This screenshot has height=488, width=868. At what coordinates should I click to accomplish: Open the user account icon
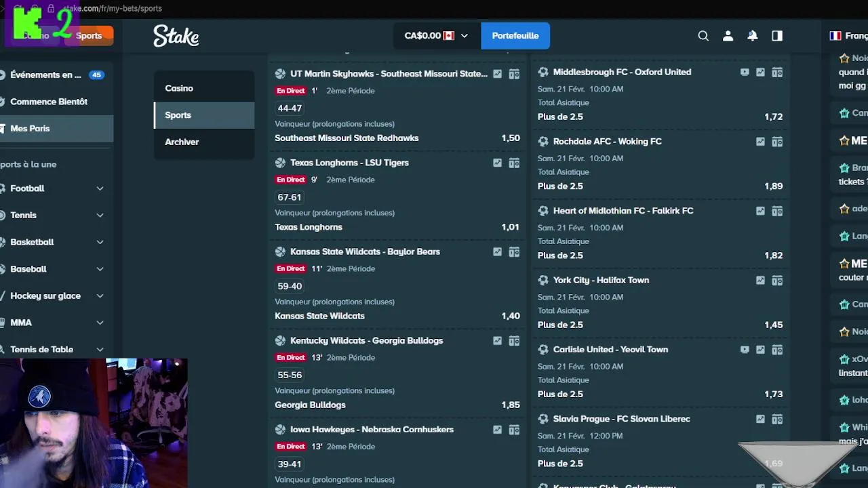(728, 36)
